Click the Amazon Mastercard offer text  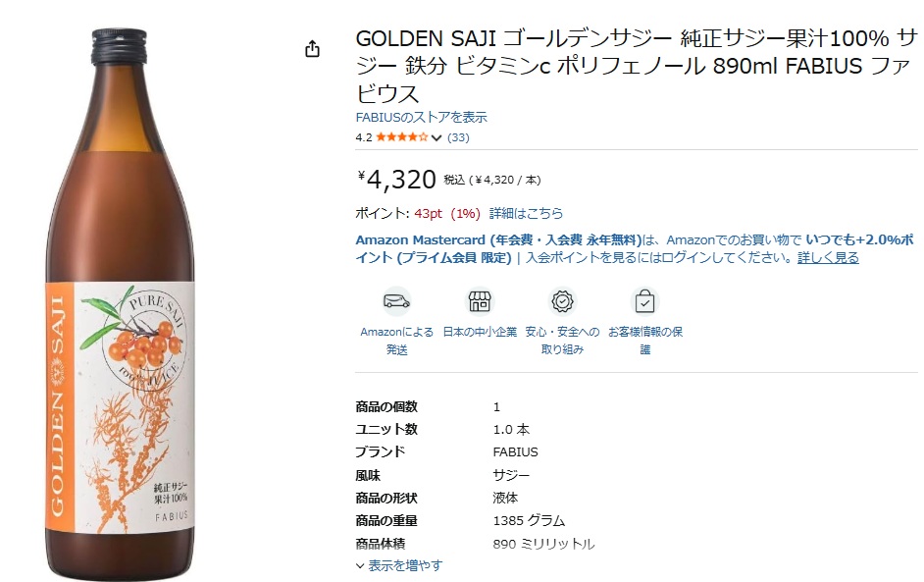click(x=497, y=239)
